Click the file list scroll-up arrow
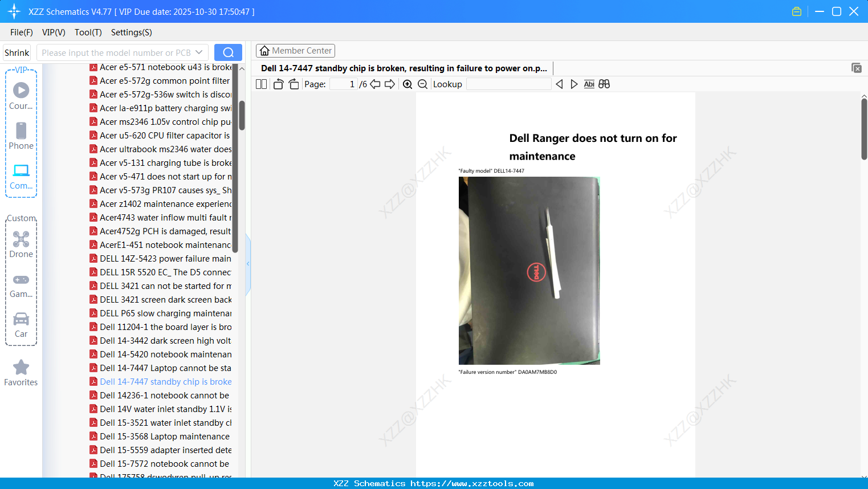Screen dimensions: 868x489 click(242, 68)
